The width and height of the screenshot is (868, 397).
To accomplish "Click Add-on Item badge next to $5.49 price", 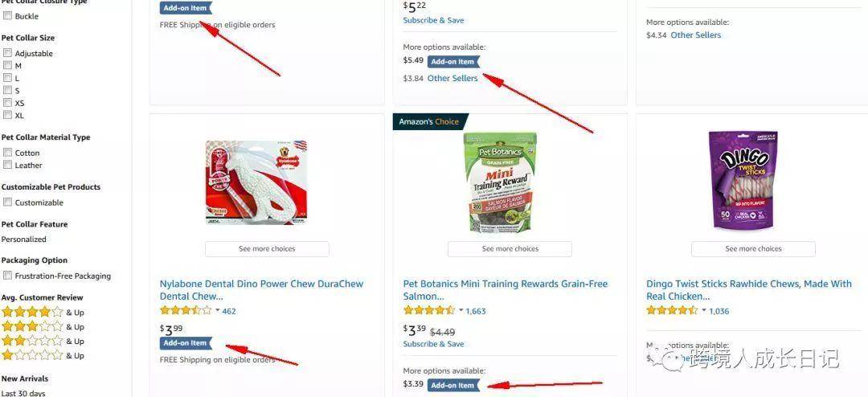I will tap(453, 61).
